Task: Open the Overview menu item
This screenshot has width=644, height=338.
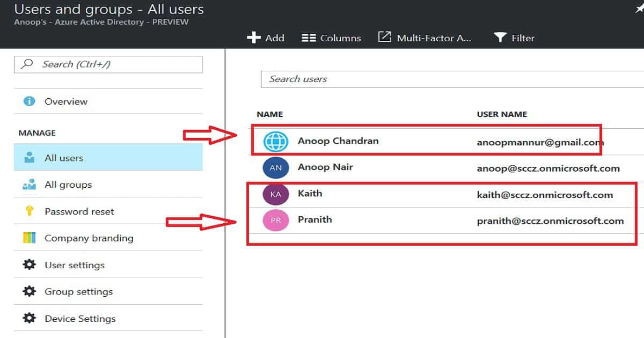Action: 108,101
